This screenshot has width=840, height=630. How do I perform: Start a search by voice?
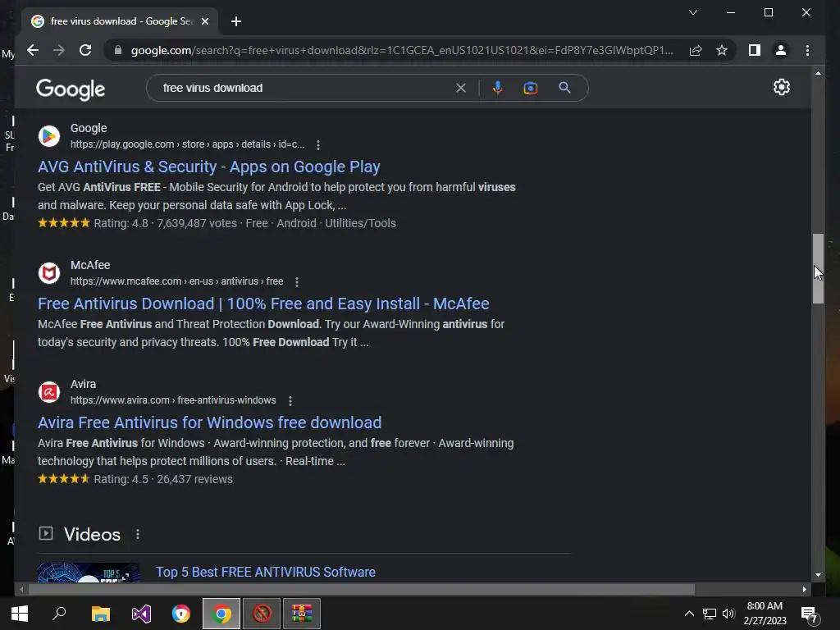498,88
